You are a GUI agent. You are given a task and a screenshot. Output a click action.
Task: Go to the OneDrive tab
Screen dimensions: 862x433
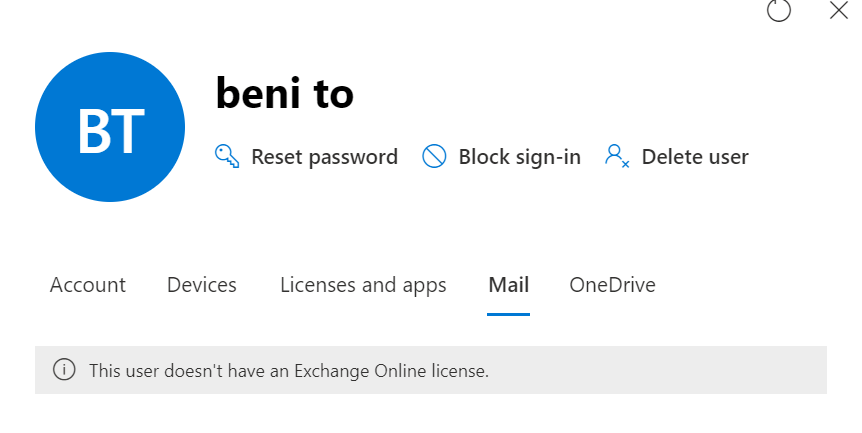(x=612, y=285)
